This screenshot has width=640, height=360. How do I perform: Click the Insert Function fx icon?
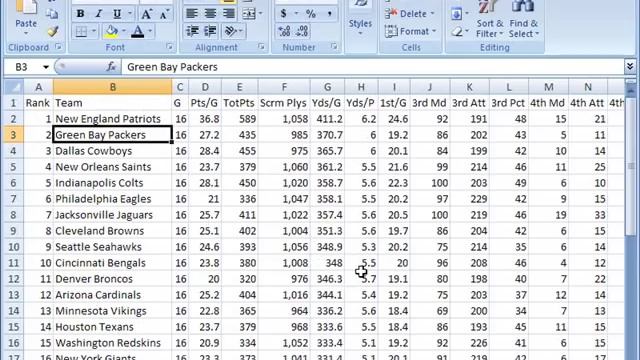pyautogui.click(x=111, y=67)
